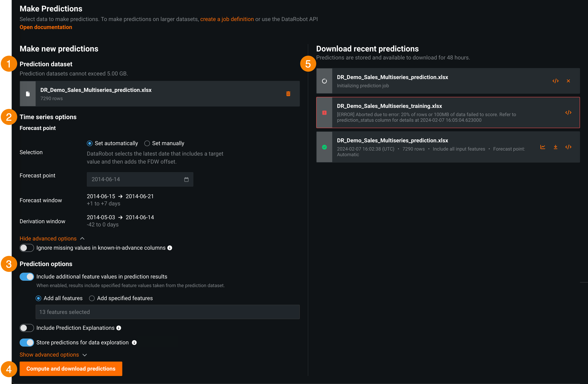The width and height of the screenshot is (588, 384).
Task: Click info icon beside Include Prediction Explanations
Action: click(x=119, y=328)
